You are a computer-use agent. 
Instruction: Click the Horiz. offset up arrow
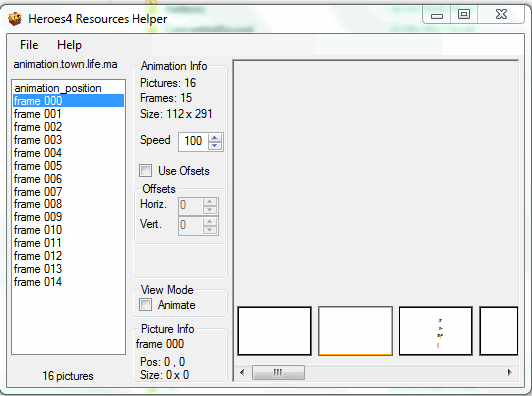coord(210,202)
